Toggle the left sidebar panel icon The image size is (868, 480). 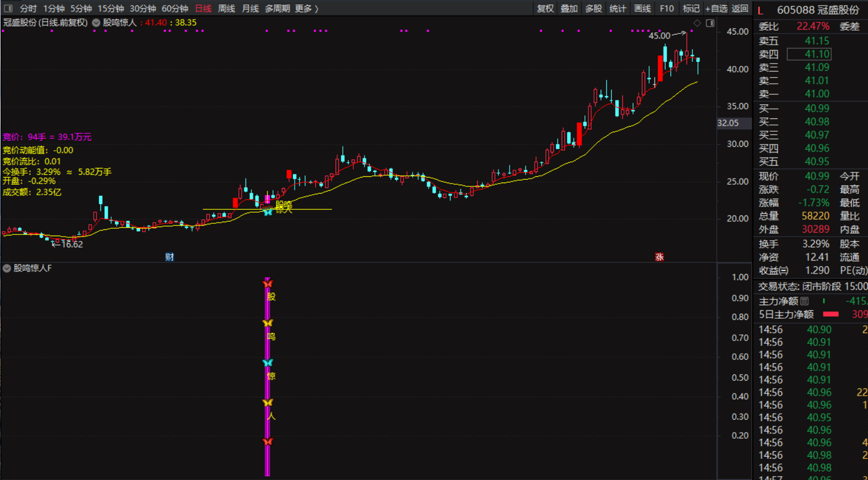pos(8,8)
